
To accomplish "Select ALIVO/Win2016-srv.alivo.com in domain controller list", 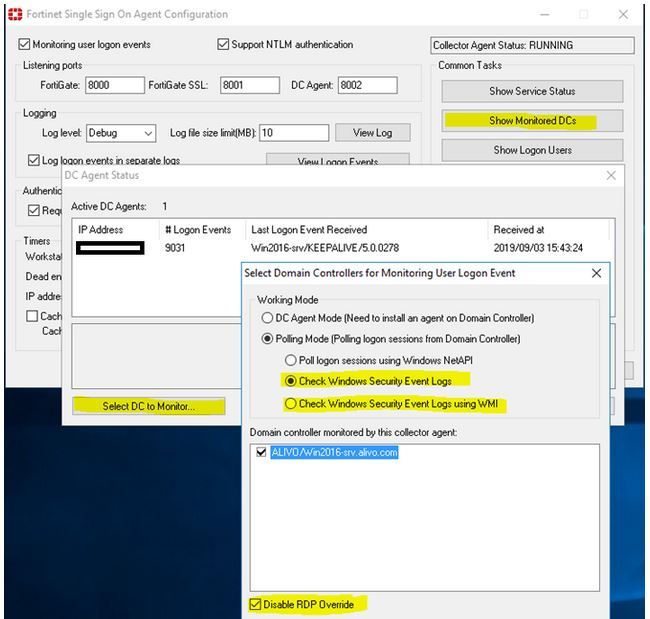I will click(335, 452).
